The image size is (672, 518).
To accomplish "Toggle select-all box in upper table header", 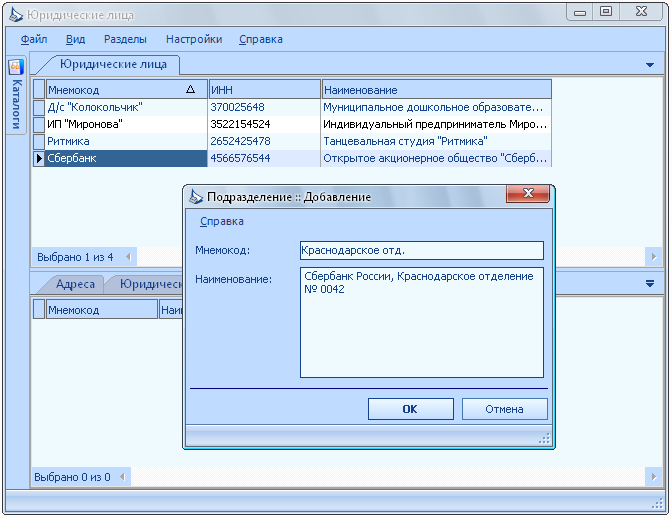I will point(39,89).
